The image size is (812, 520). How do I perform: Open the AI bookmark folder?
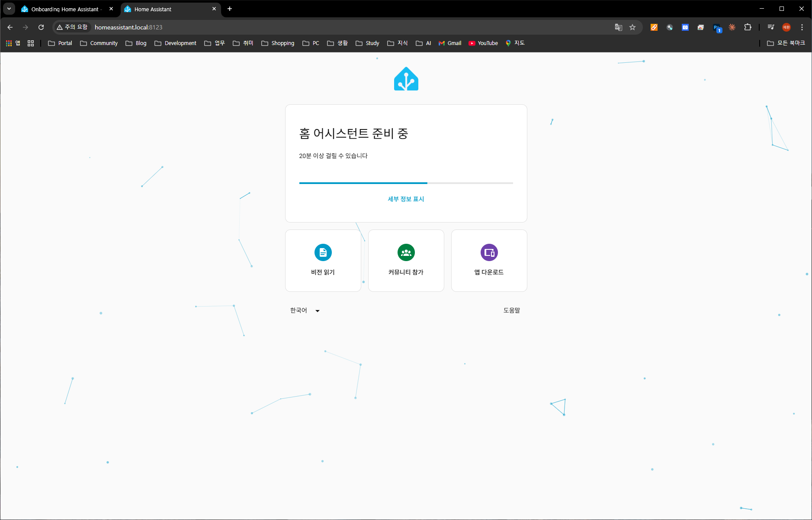click(x=424, y=43)
